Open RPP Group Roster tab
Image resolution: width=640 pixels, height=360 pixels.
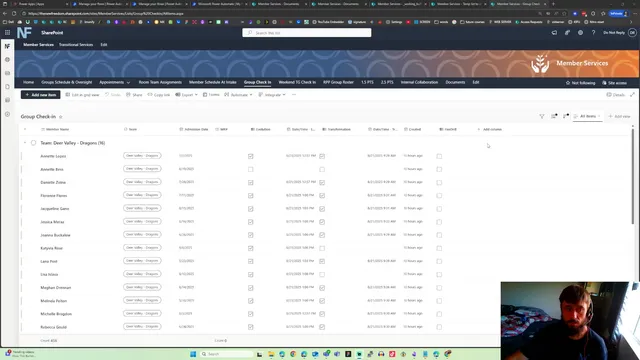338,82
